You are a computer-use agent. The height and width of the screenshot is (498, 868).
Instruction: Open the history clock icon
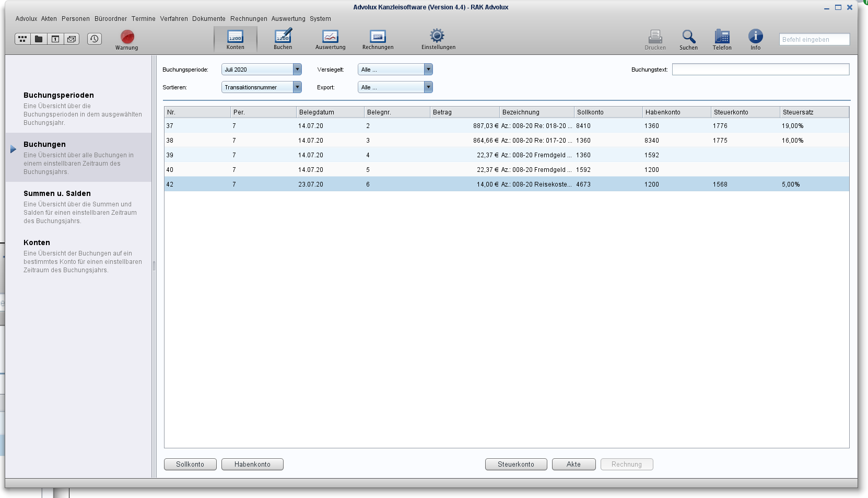pyautogui.click(x=95, y=39)
